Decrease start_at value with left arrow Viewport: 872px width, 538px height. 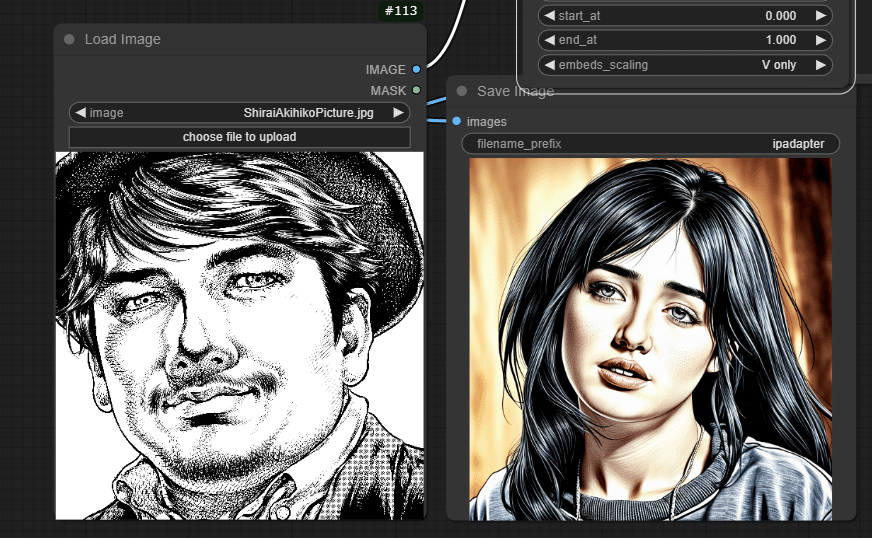(549, 16)
